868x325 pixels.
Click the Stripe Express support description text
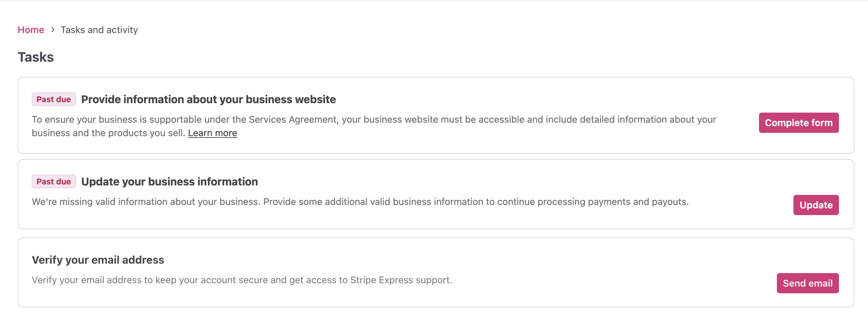(242, 280)
